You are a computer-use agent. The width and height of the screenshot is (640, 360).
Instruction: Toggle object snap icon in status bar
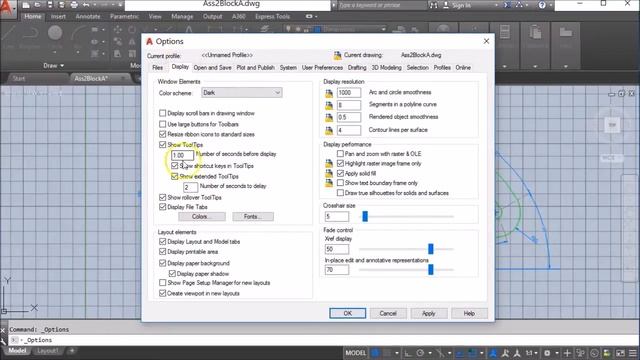pos(472,353)
